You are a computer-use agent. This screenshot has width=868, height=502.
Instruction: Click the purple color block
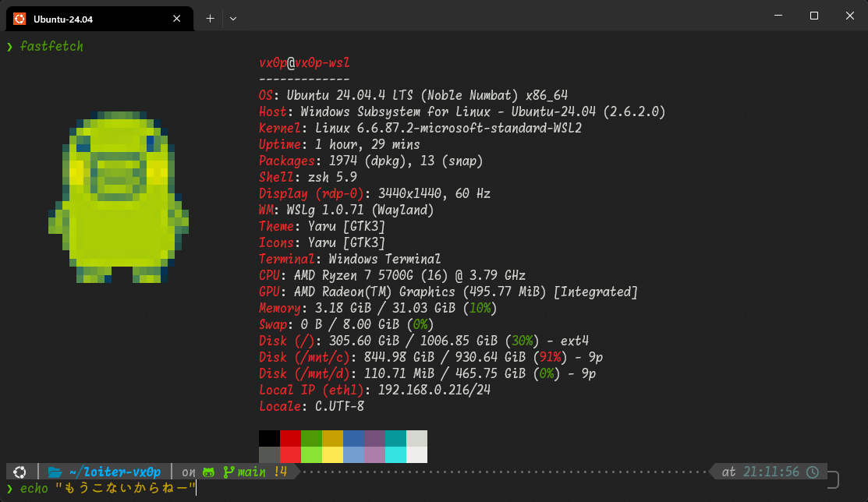[375, 438]
